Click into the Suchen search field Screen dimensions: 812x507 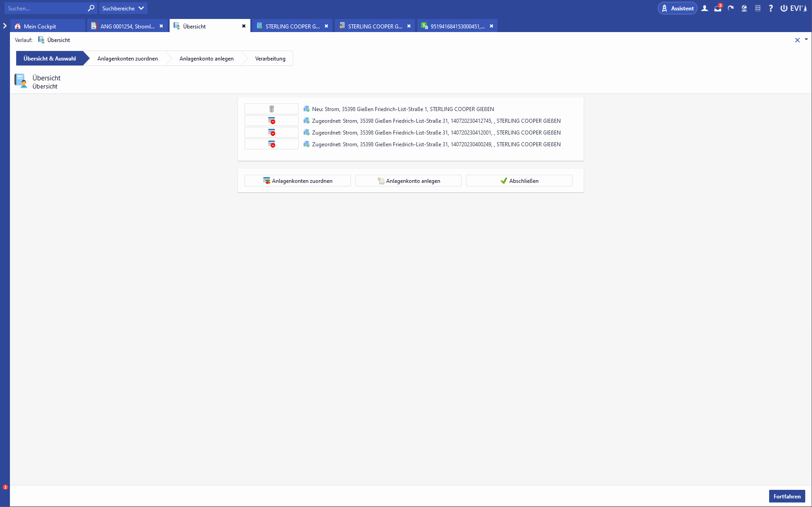click(x=45, y=8)
